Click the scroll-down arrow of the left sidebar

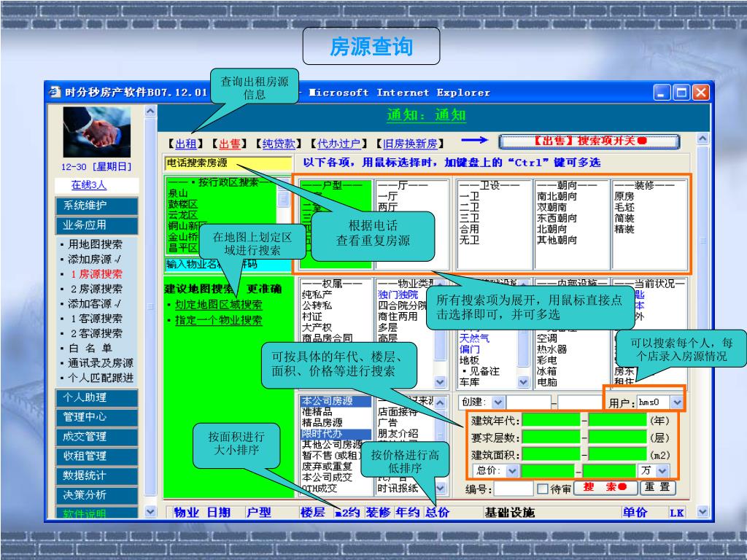(x=150, y=512)
